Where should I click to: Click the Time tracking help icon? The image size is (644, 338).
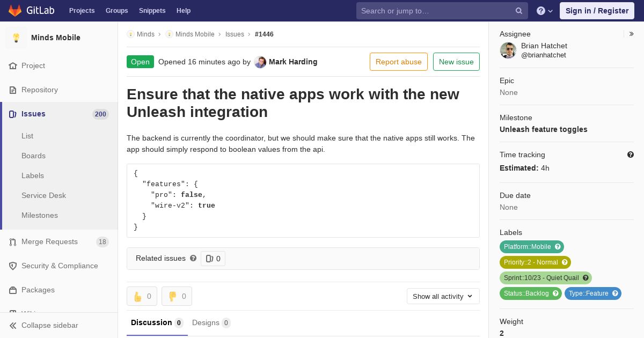631,155
